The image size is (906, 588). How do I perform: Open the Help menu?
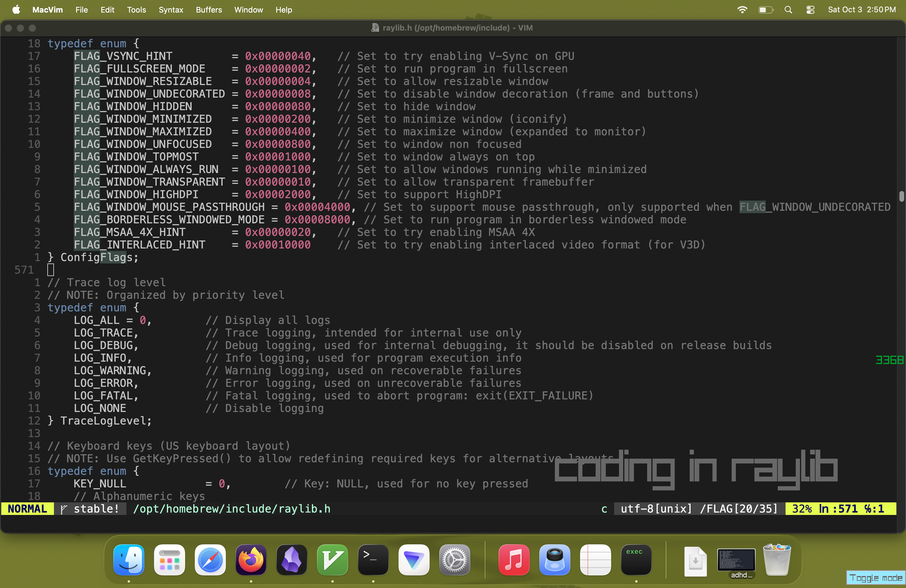coord(284,10)
